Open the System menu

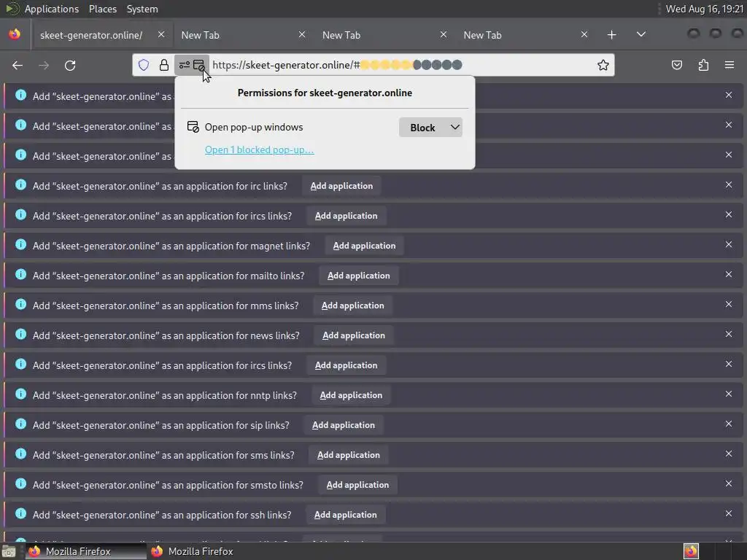tap(142, 9)
